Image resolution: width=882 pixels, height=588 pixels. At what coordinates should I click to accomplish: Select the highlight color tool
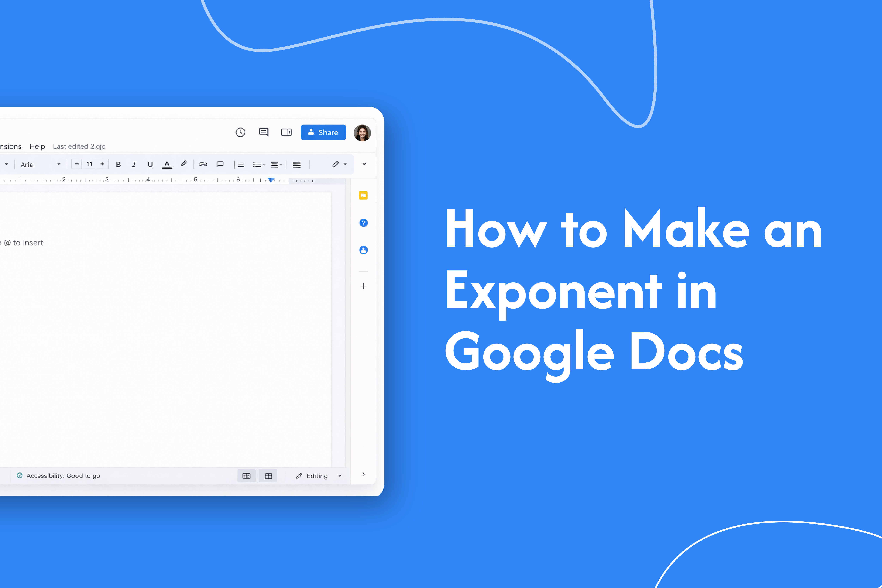point(184,164)
